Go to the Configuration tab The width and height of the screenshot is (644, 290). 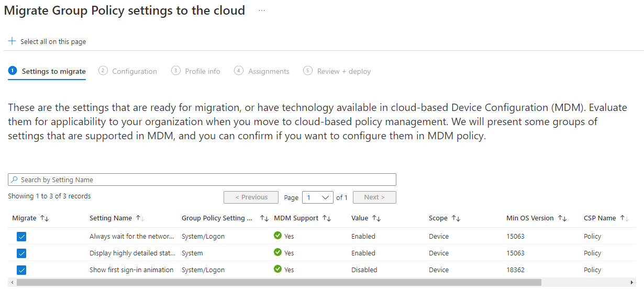pos(128,71)
